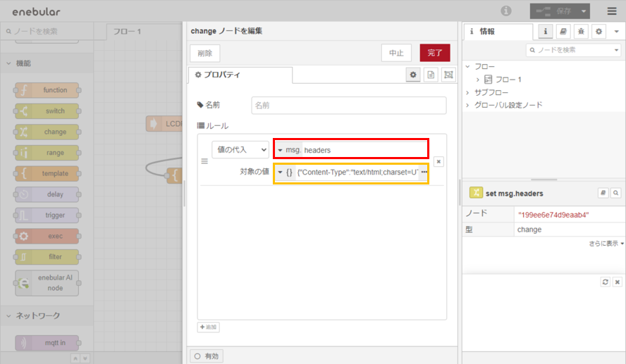The image size is (626, 364).
Task: Click the 削除 (Delete) button
Action: (205, 53)
